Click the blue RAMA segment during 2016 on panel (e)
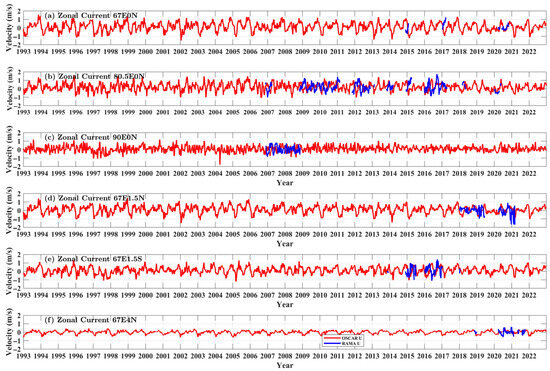 tap(434, 269)
